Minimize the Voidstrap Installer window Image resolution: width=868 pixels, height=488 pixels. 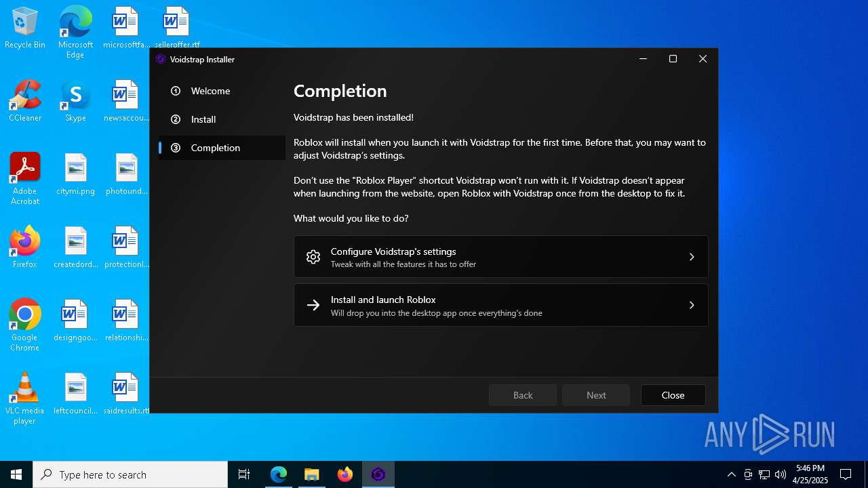[x=643, y=59]
